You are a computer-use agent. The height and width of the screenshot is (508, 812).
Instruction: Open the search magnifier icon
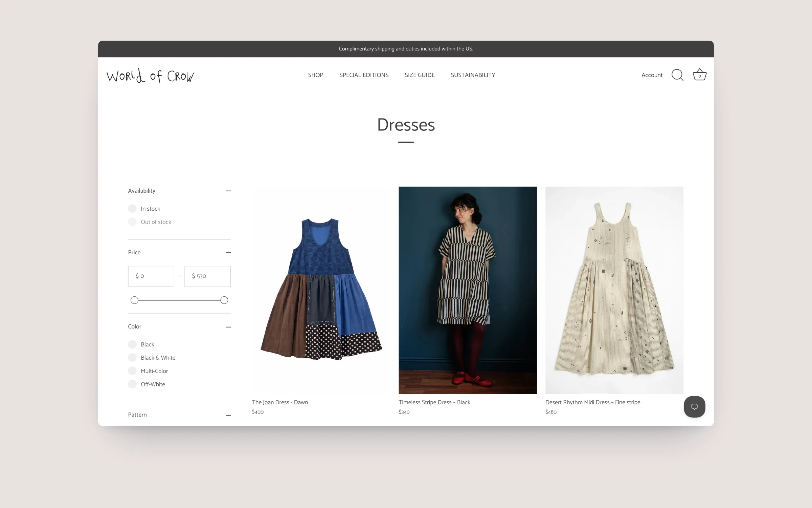[677, 75]
